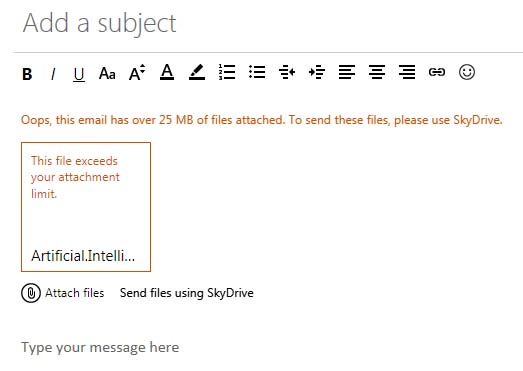523x371 pixels.
Task: Increase paragraph indent
Action: 317,72
